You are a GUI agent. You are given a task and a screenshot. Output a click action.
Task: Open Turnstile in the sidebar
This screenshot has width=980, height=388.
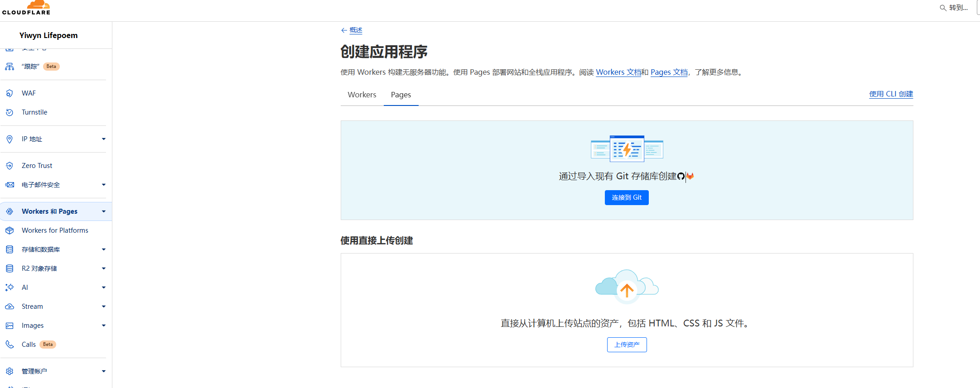pos(34,112)
